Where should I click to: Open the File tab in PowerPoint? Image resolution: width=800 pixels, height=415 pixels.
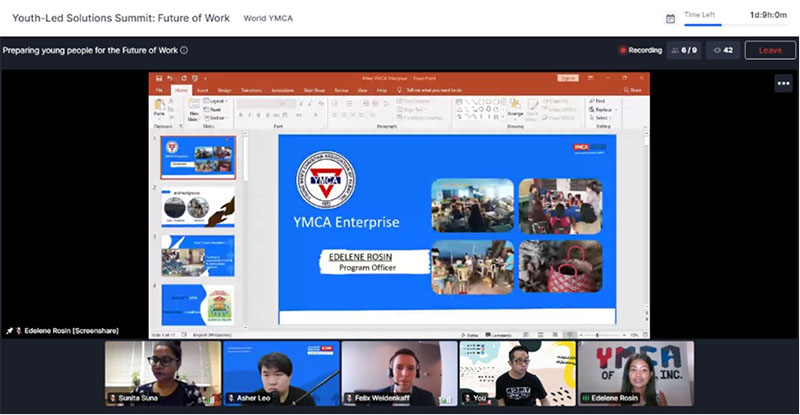pos(159,90)
